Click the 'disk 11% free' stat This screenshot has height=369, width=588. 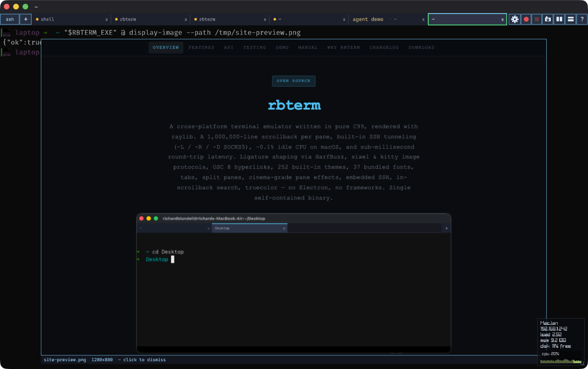tap(556, 346)
